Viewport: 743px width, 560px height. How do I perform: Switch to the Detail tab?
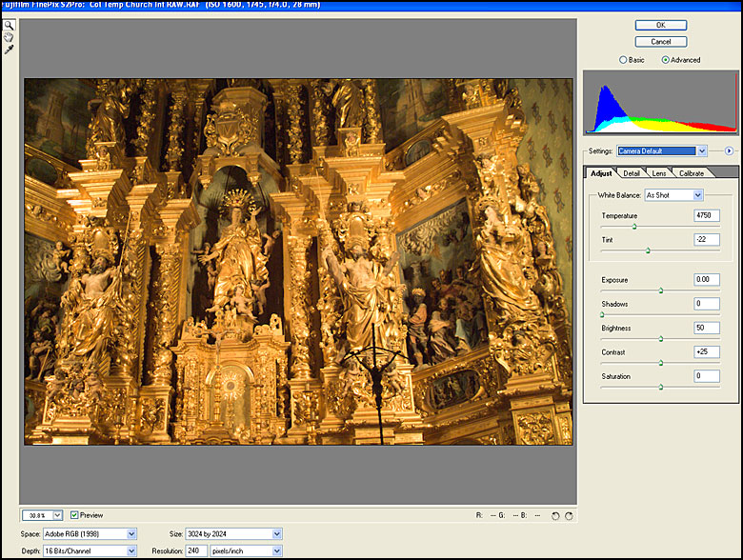[632, 173]
